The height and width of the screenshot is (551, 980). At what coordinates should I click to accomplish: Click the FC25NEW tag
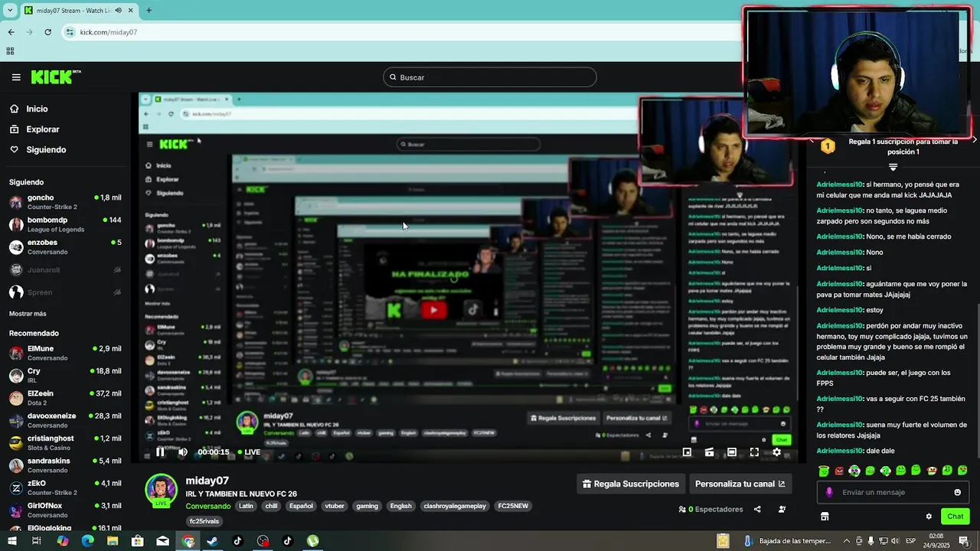[x=513, y=506]
